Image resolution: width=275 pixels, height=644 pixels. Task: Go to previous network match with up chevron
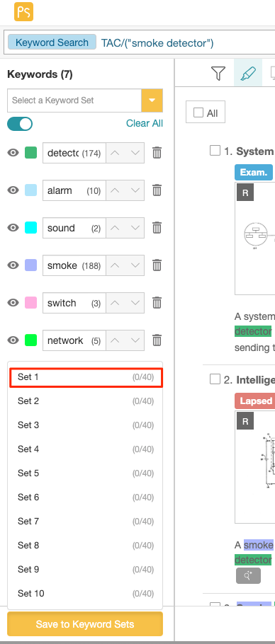point(116,340)
